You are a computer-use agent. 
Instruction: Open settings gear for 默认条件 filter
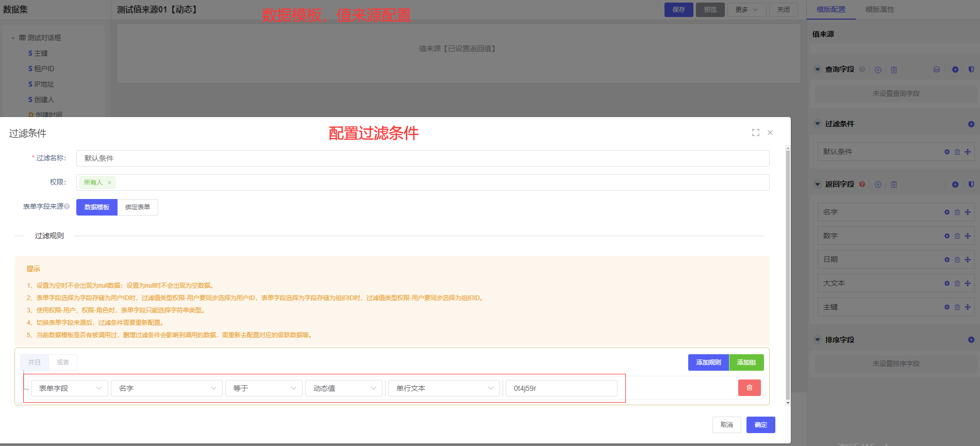tap(946, 152)
